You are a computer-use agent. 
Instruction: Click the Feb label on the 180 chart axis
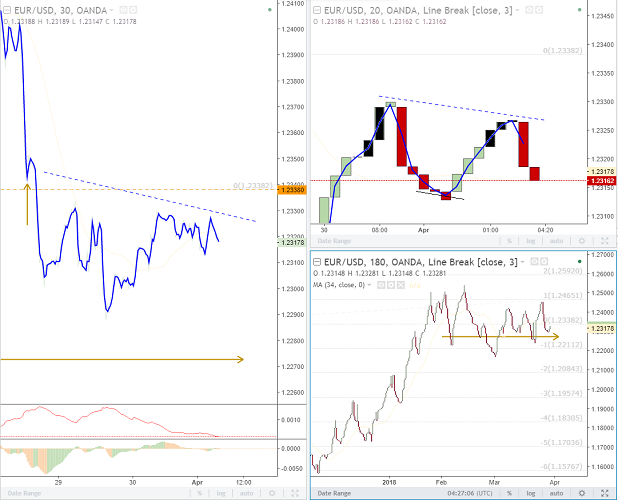441,482
